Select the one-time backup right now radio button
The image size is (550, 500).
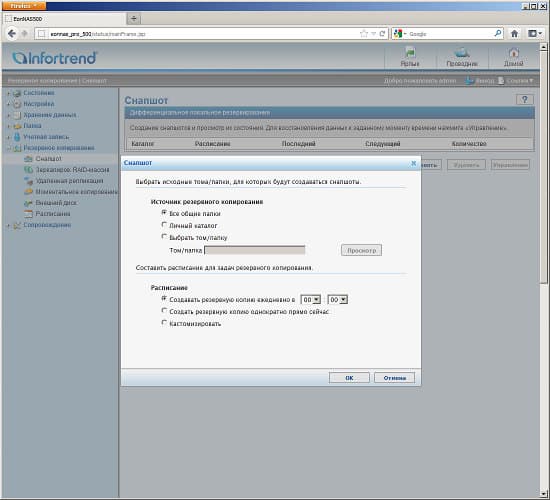coord(164,311)
